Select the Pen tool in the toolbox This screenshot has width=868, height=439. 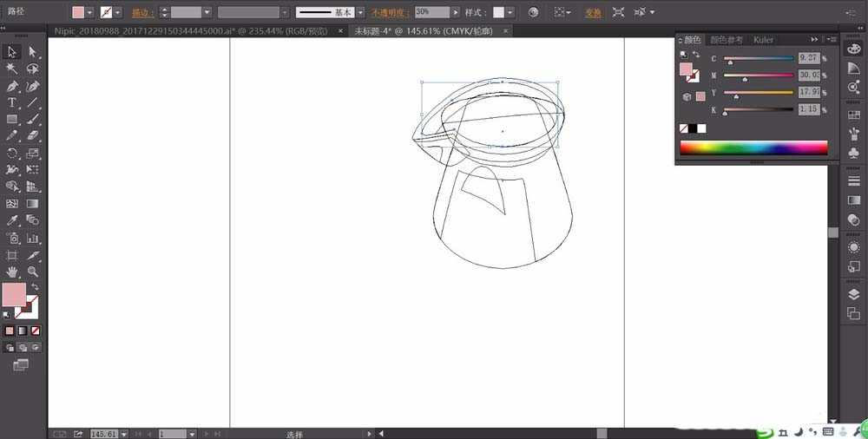(12, 86)
